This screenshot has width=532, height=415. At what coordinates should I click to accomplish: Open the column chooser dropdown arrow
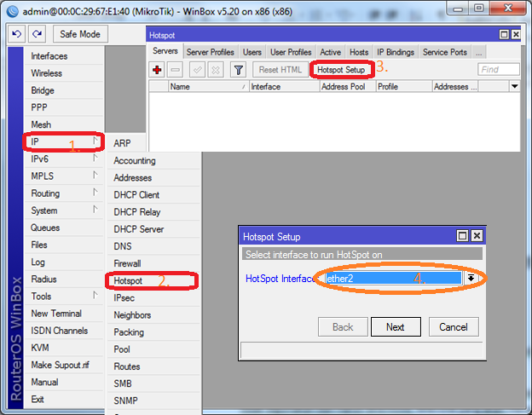coord(514,86)
